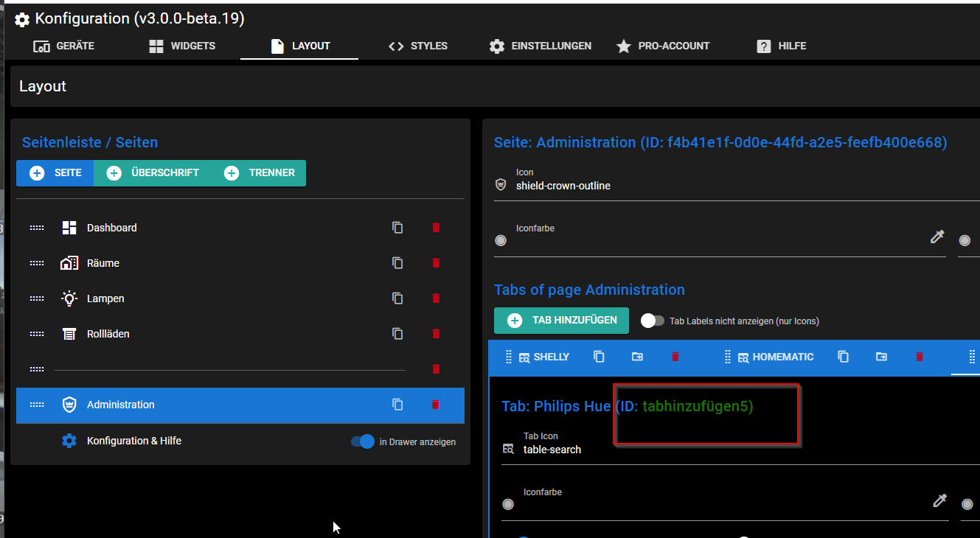Add a new Überschrift
Screen dimensions: 980x538
point(153,172)
